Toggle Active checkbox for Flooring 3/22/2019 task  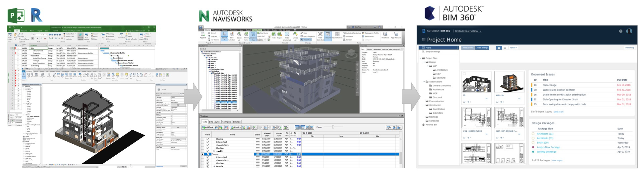point(208,139)
